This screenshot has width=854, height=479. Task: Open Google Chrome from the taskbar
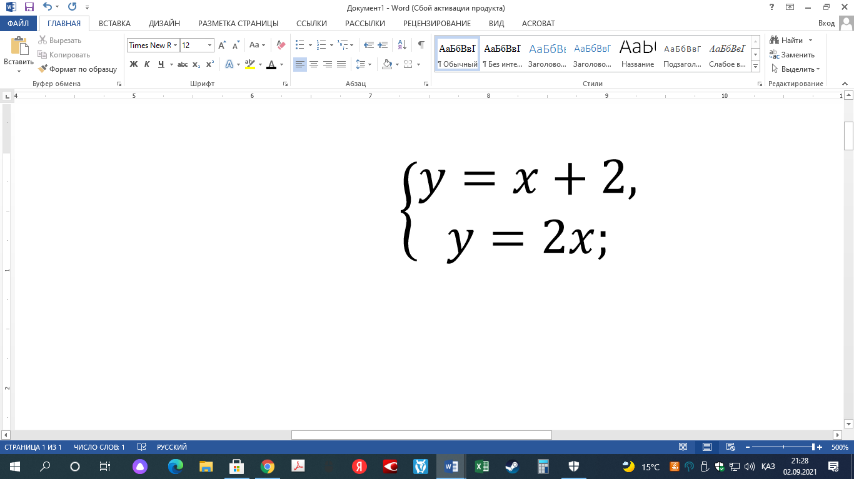(267, 466)
